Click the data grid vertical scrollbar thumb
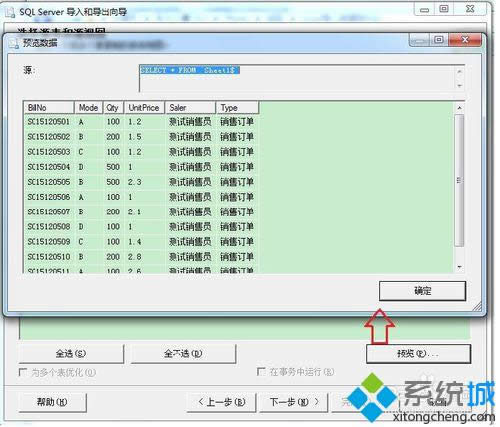 point(460,180)
